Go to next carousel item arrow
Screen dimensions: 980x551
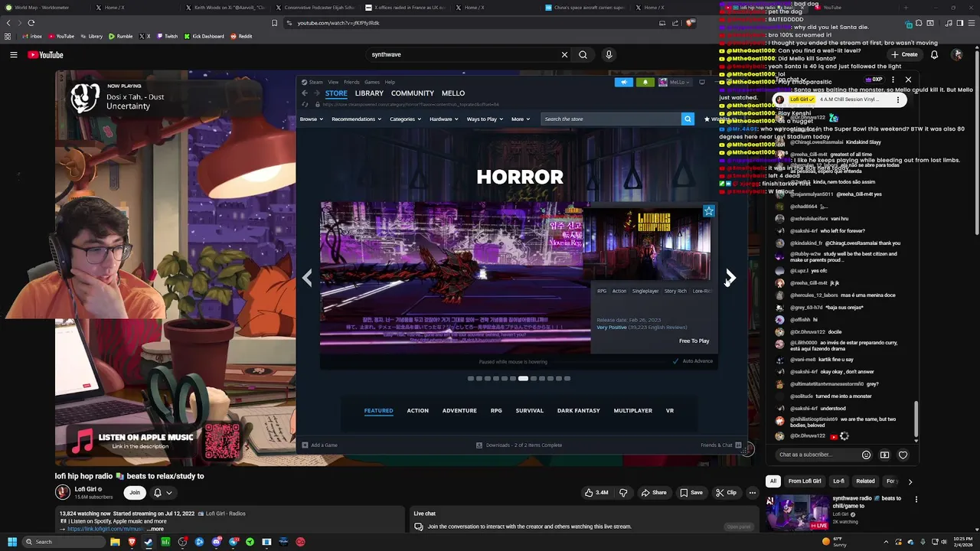(730, 278)
